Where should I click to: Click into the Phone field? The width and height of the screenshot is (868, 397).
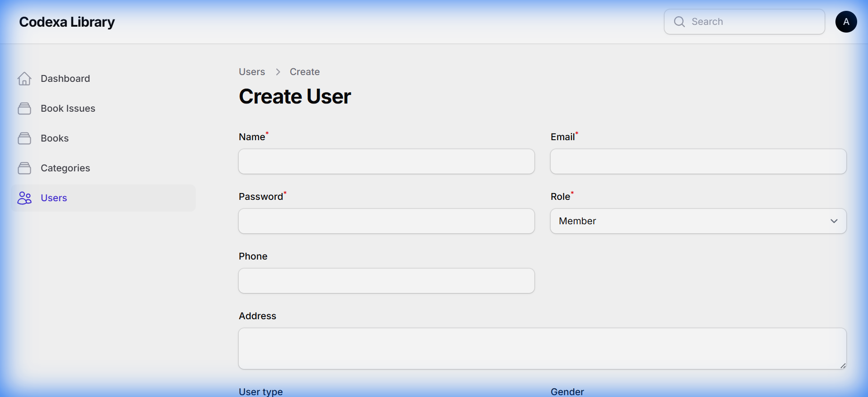[386, 281]
